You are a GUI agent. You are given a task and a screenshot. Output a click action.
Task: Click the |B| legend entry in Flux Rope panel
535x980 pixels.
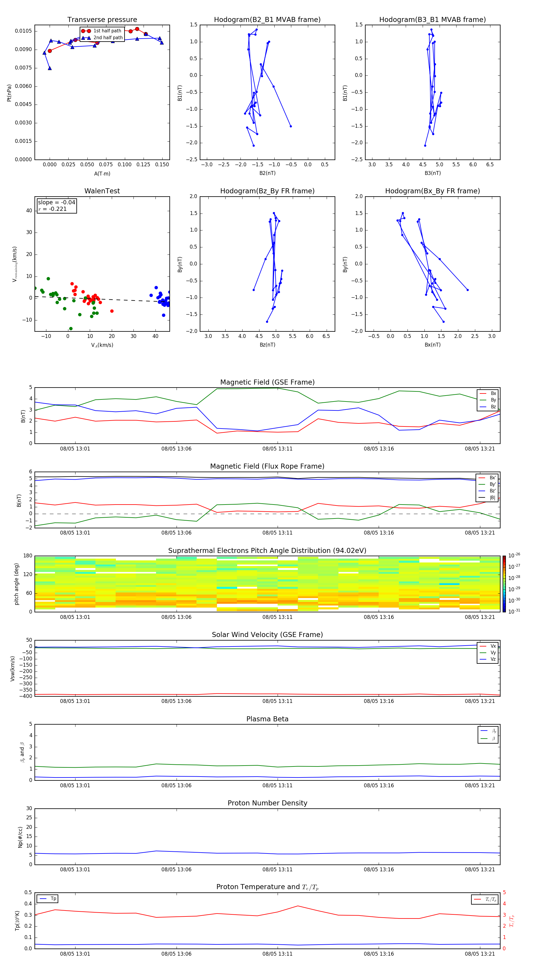click(487, 498)
